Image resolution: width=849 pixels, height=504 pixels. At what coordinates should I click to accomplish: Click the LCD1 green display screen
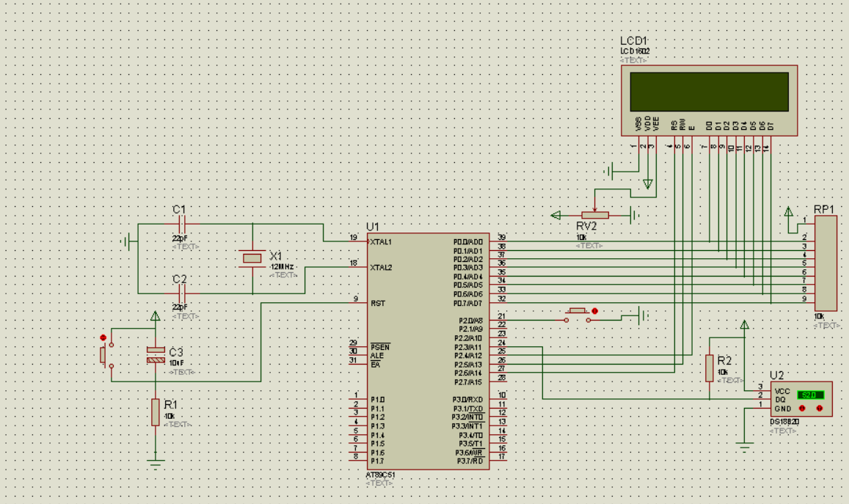pos(710,92)
